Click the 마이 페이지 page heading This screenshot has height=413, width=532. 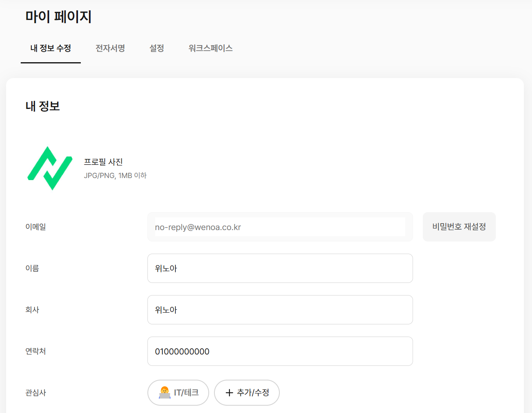tap(58, 17)
